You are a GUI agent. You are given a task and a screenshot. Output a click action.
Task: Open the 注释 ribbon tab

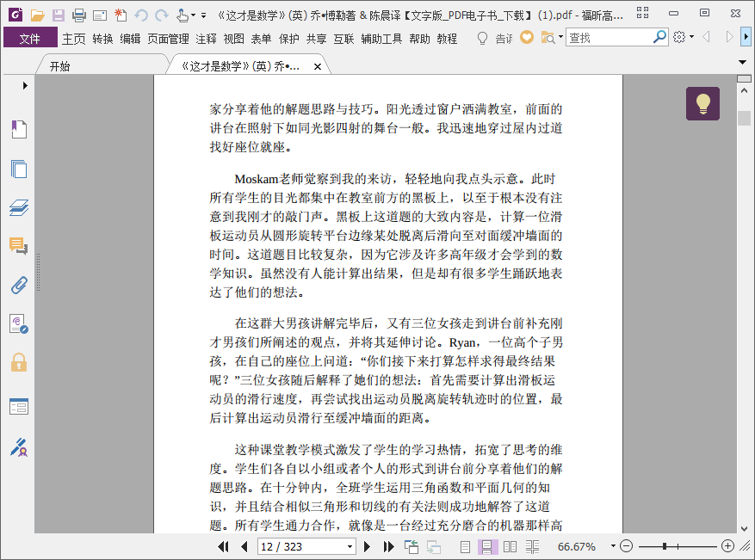coord(206,39)
